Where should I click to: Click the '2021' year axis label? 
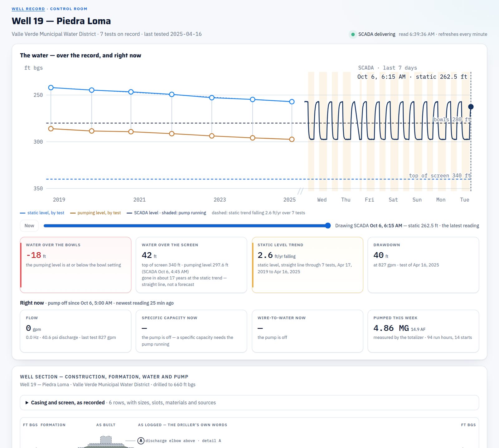(139, 200)
